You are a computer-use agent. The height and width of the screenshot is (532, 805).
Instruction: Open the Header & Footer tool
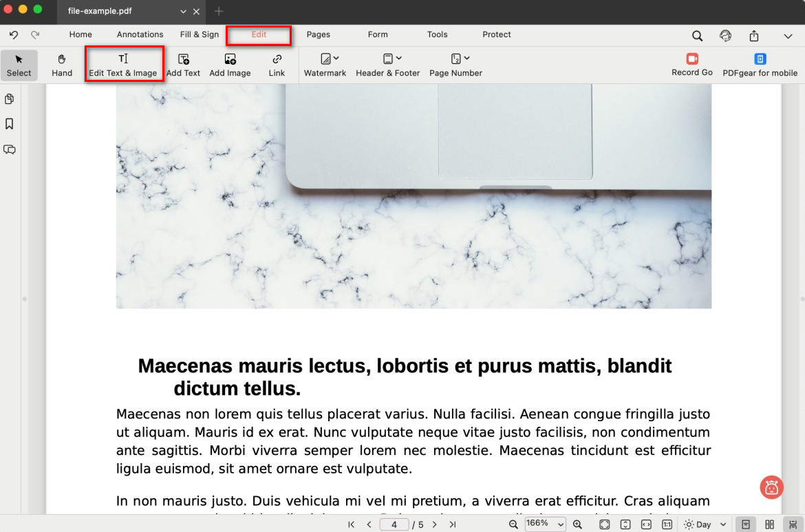tap(387, 65)
